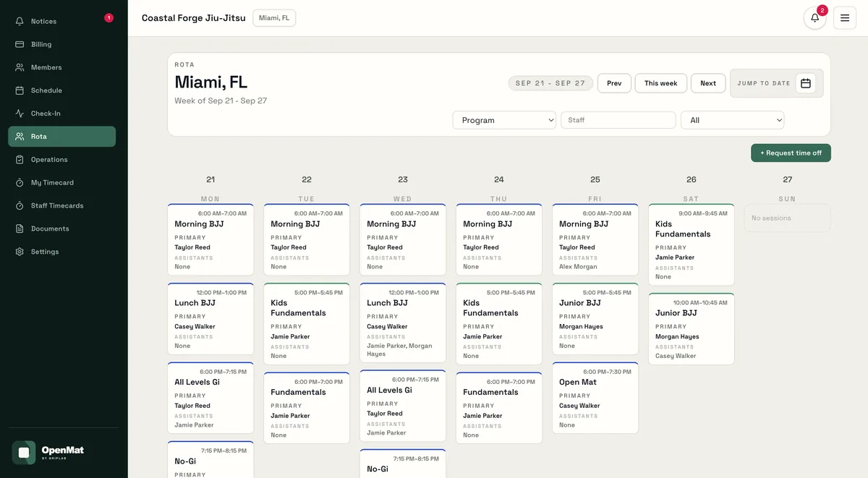This screenshot has height=478, width=868.
Task: Click the Billing card icon in sidebar
Action: (x=20, y=44)
